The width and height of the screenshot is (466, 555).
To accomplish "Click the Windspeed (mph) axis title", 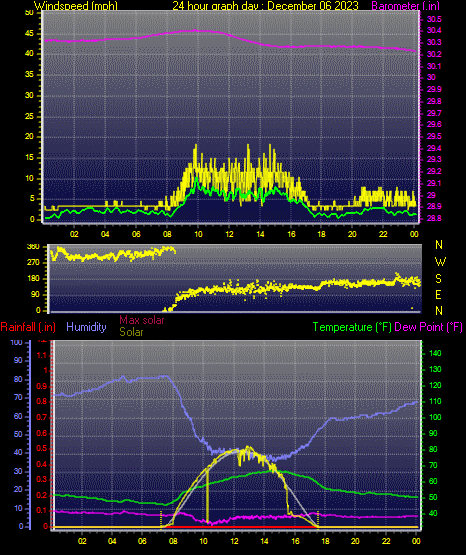I will click(x=76, y=6).
